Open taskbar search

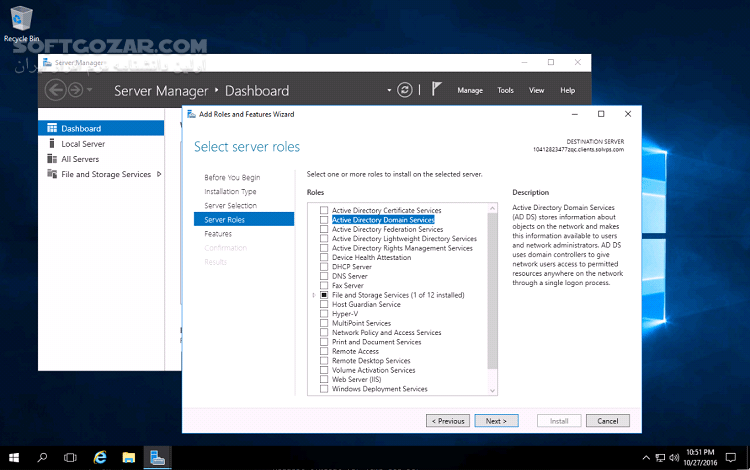click(x=42, y=458)
